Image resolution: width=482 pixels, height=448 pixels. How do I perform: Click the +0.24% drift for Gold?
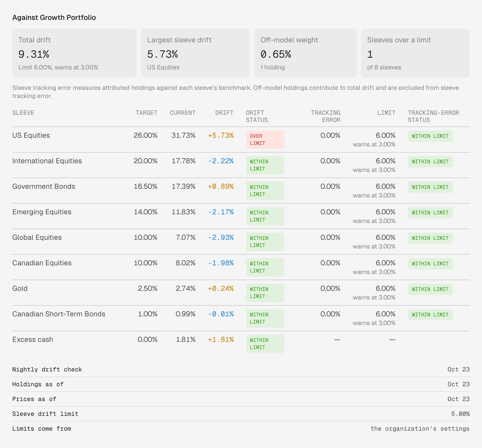221,288
